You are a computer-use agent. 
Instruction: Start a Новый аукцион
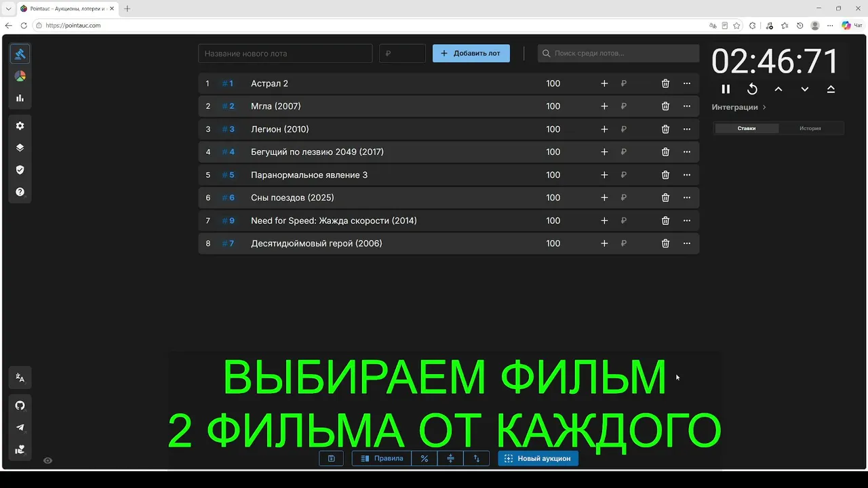coord(538,458)
